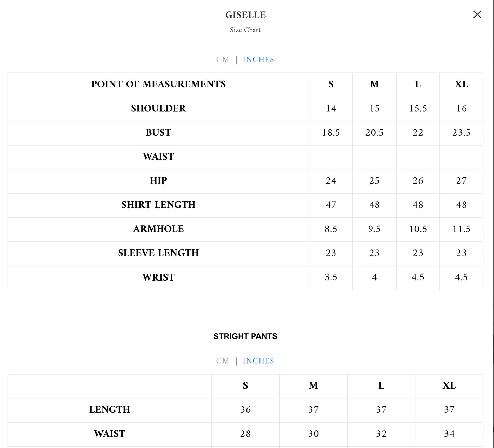Image resolution: width=494 pixels, height=448 pixels.
Task: Click the Size Chart subtitle text
Action: tap(245, 30)
